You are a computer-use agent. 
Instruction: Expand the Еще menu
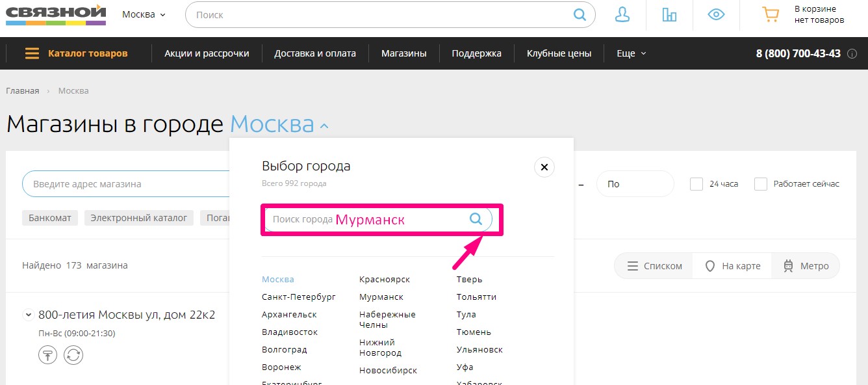(632, 53)
